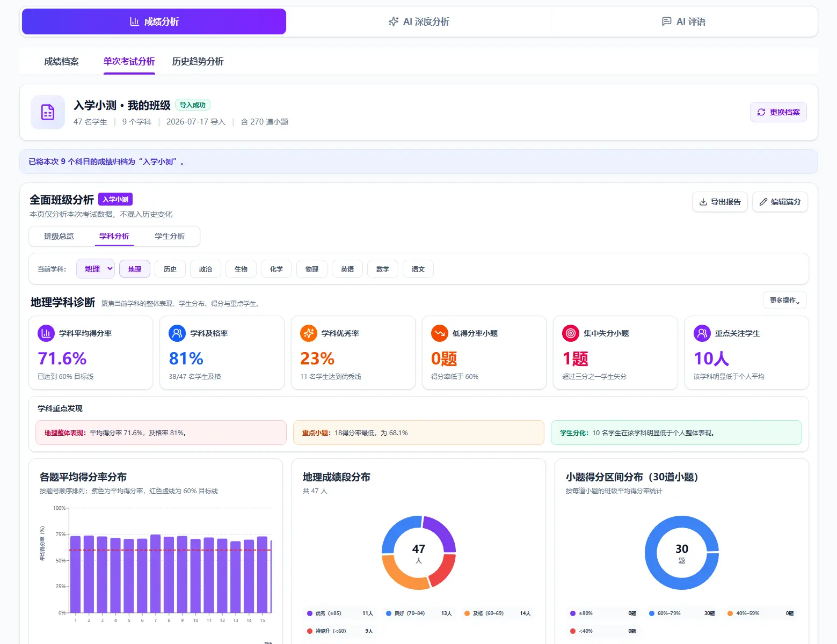Viewport: 837px width, 644px height.
Task: Click the blue person icon on 学科及格率
Action: (177, 333)
